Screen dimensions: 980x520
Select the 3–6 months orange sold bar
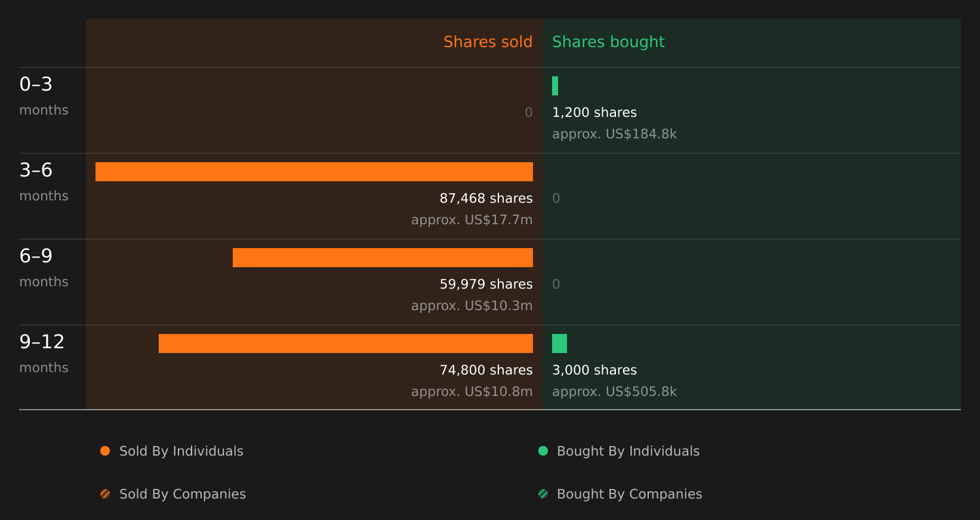point(314,172)
